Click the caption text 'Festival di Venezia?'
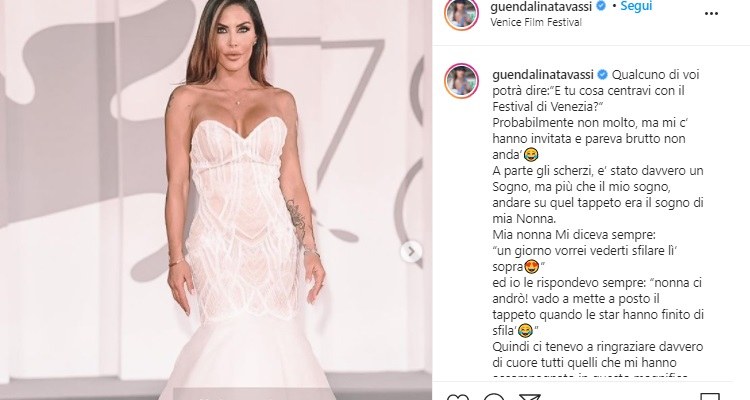 pos(547,107)
